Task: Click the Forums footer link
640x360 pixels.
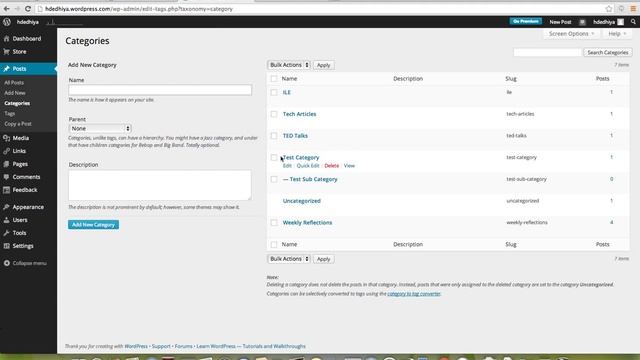Action: pos(184,346)
